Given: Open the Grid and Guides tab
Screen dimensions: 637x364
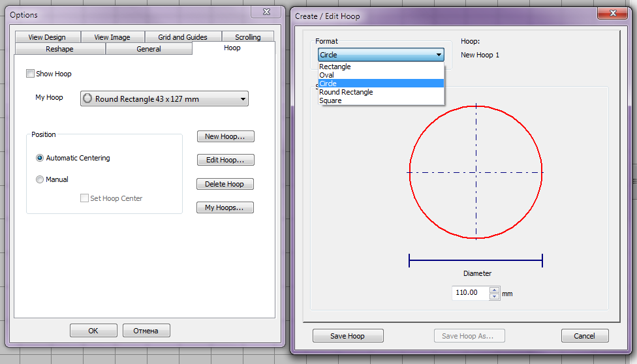Looking at the screenshot, I should [183, 37].
